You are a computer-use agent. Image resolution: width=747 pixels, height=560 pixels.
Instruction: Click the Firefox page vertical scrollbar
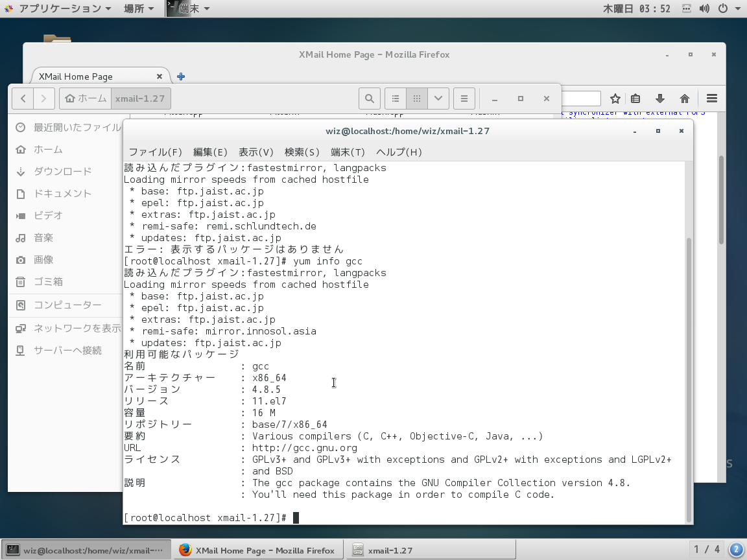coord(721,200)
